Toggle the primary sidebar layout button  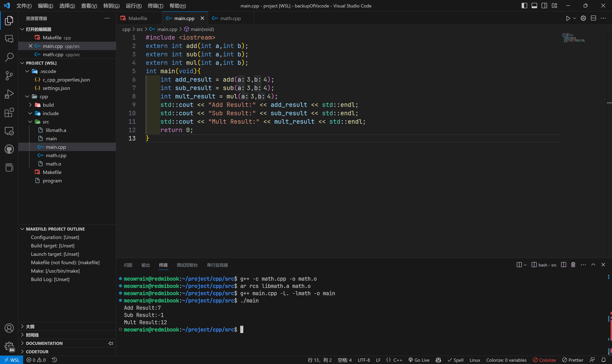point(524,6)
